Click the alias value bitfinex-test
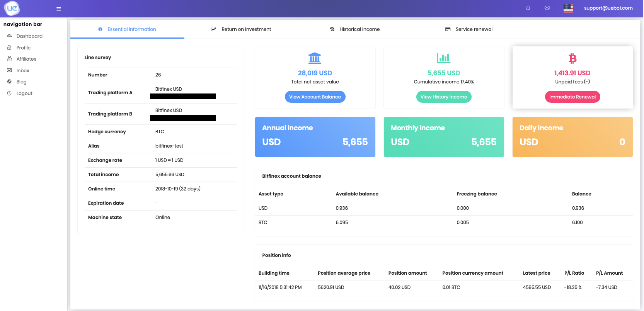The width and height of the screenshot is (644, 311). (x=169, y=146)
